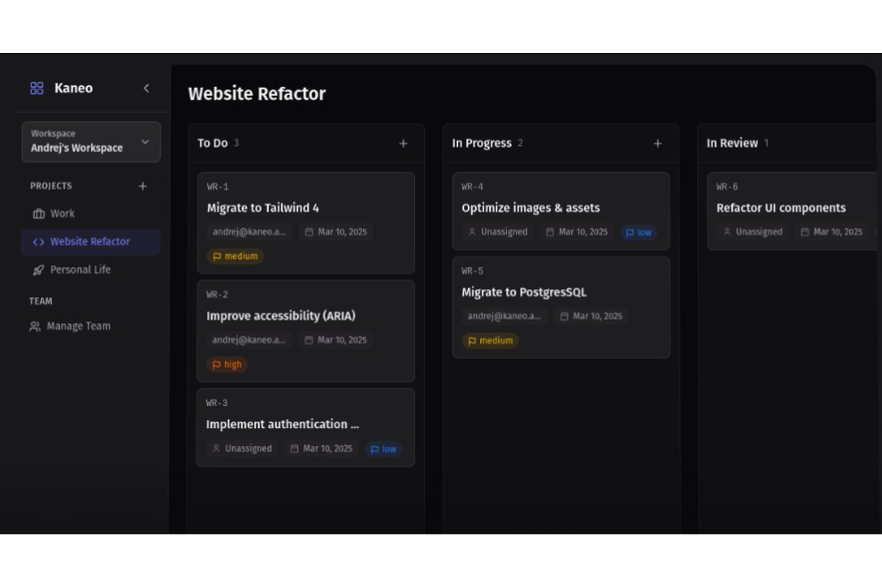Click the Kaneo logo icon

[x=37, y=88]
